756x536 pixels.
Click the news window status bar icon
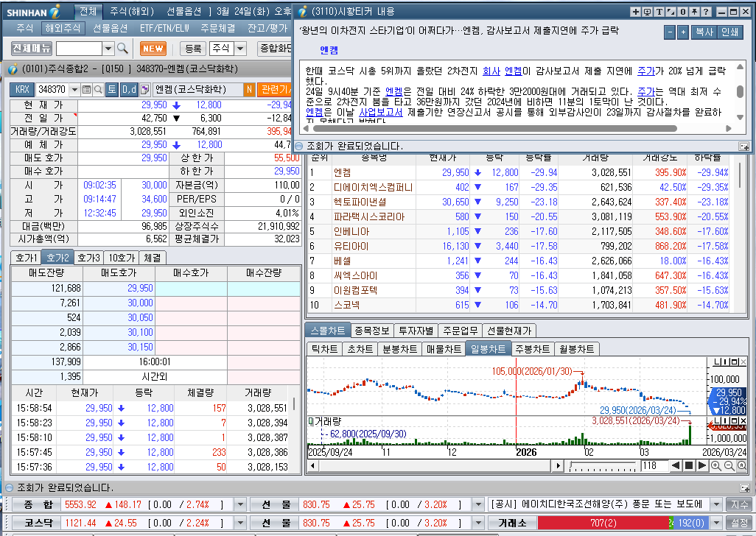(744, 146)
